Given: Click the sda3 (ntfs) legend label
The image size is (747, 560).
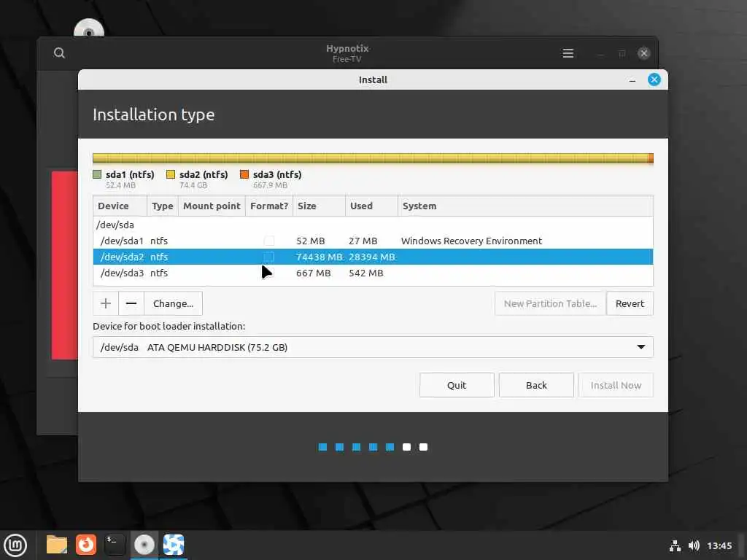Looking at the screenshot, I should point(277,174).
